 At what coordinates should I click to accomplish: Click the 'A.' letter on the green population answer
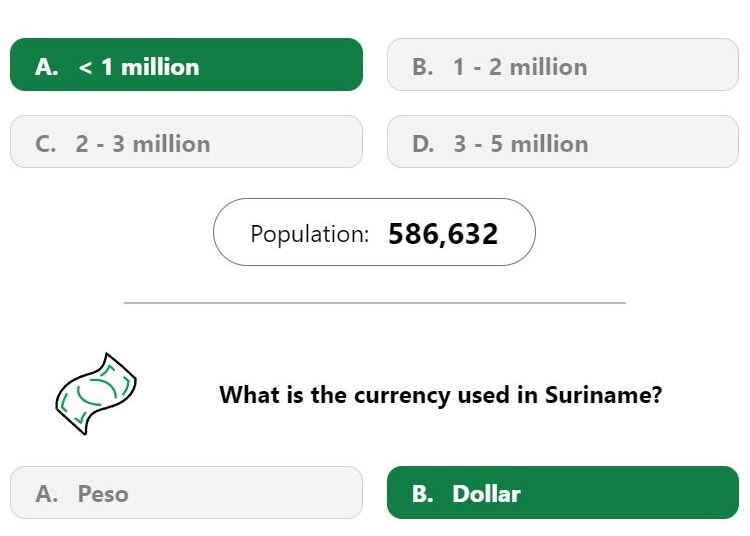tap(47, 67)
